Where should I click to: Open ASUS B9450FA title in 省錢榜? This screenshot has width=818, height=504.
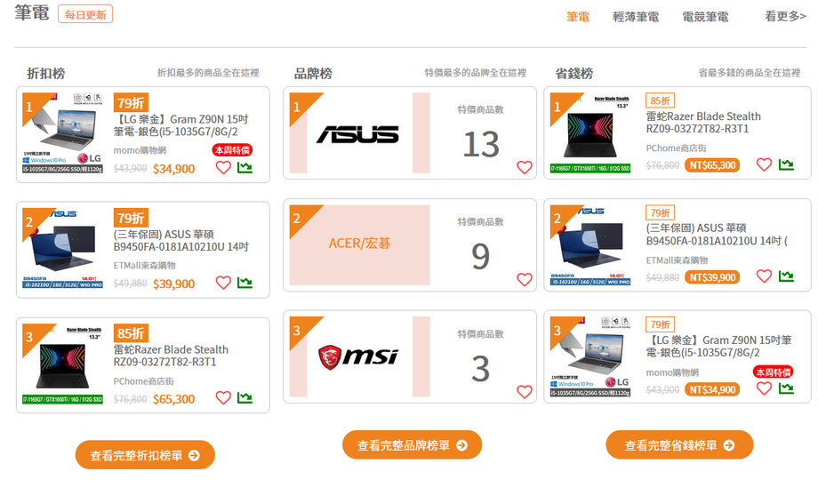(717, 235)
